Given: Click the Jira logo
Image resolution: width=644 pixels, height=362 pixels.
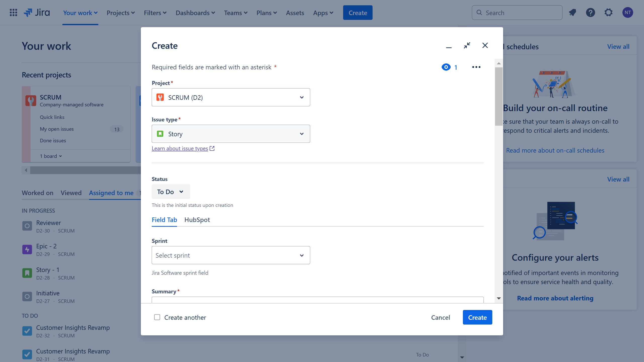Looking at the screenshot, I should click(37, 13).
